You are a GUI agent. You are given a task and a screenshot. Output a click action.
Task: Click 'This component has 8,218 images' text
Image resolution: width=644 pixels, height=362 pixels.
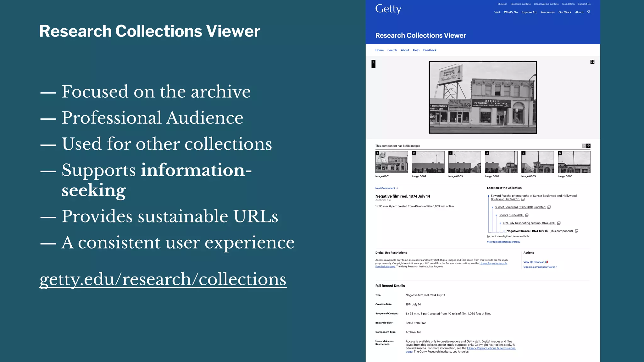[397, 146]
